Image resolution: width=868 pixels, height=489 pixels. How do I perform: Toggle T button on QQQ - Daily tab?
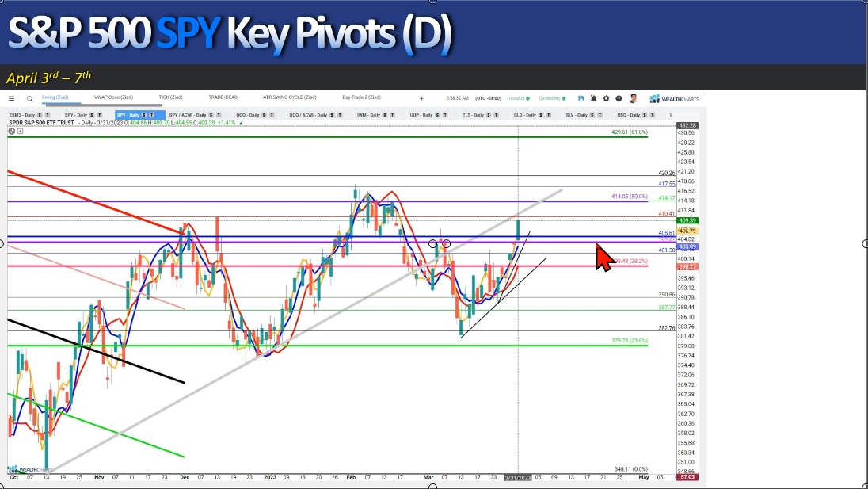[271, 115]
